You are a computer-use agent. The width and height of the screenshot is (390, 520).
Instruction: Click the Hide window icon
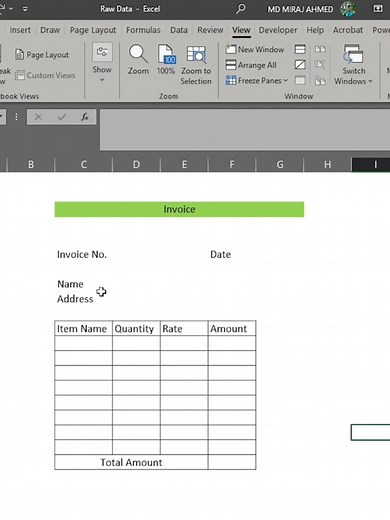coord(300,65)
